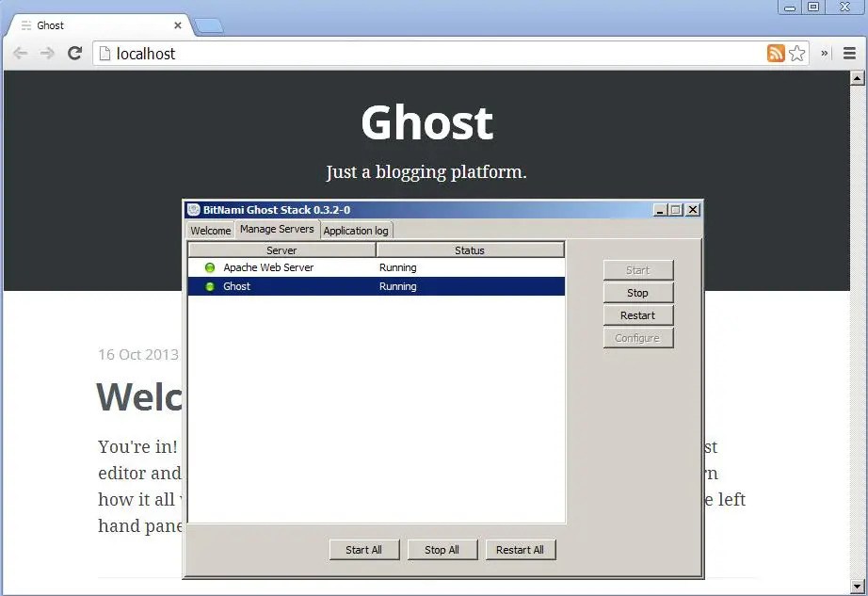The width and height of the screenshot is (868, 596).
Task: Click the green status icon for Apache
Action: tap(210, 267)
